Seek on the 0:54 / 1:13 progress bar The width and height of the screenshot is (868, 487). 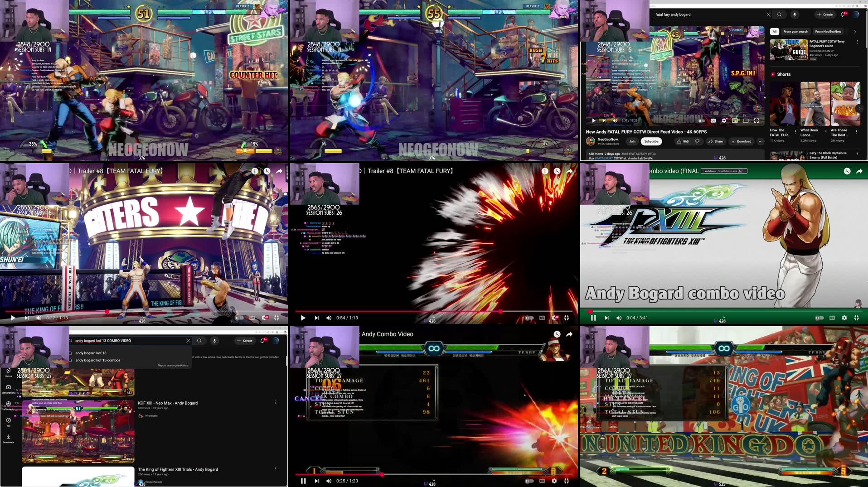[x=433, y=311]
